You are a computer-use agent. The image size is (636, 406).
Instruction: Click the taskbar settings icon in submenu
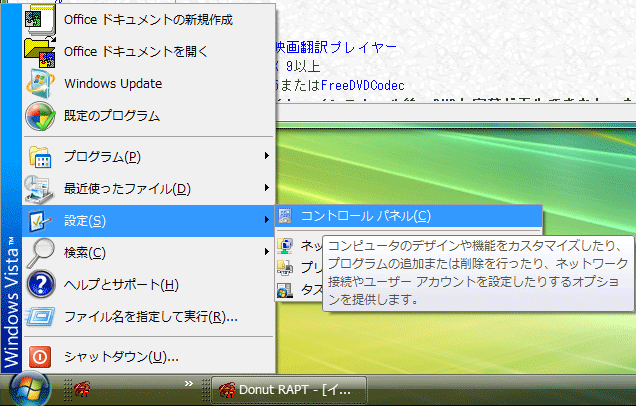(x=285, y=290)
